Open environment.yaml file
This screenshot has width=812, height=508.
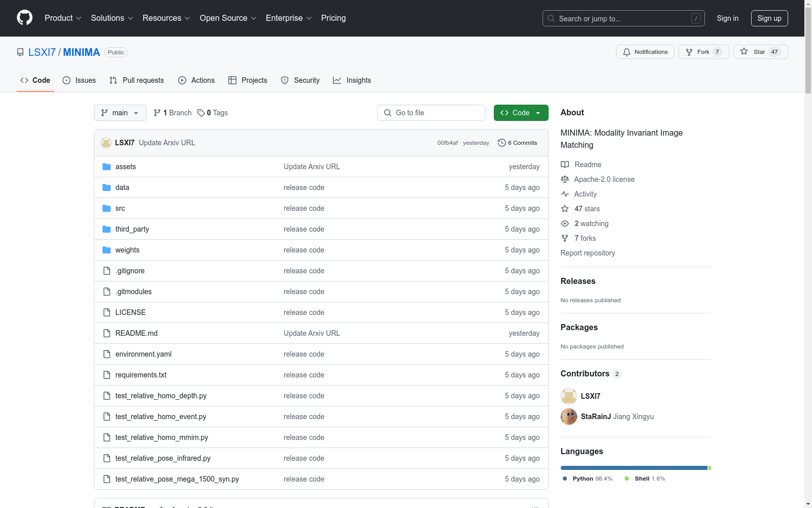[x=143, y=354]
